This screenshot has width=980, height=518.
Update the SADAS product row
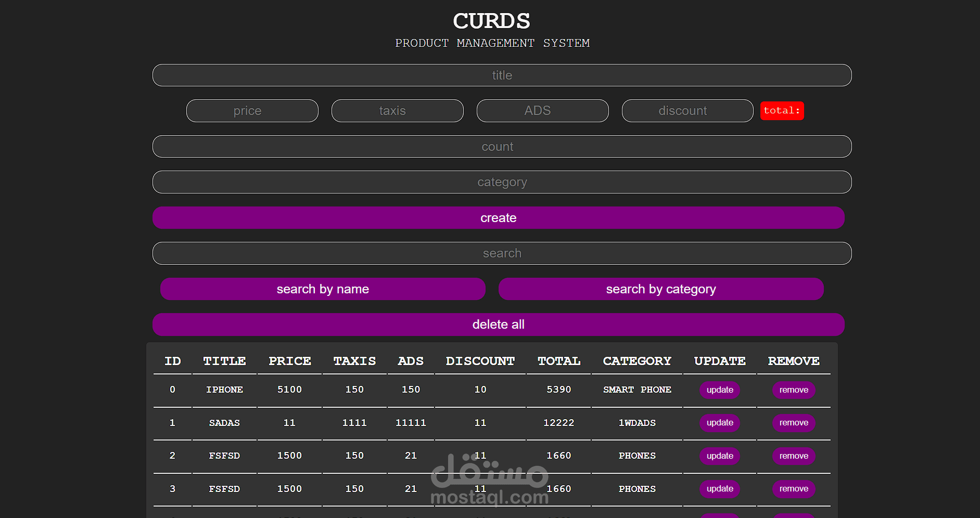coord(719,423)
